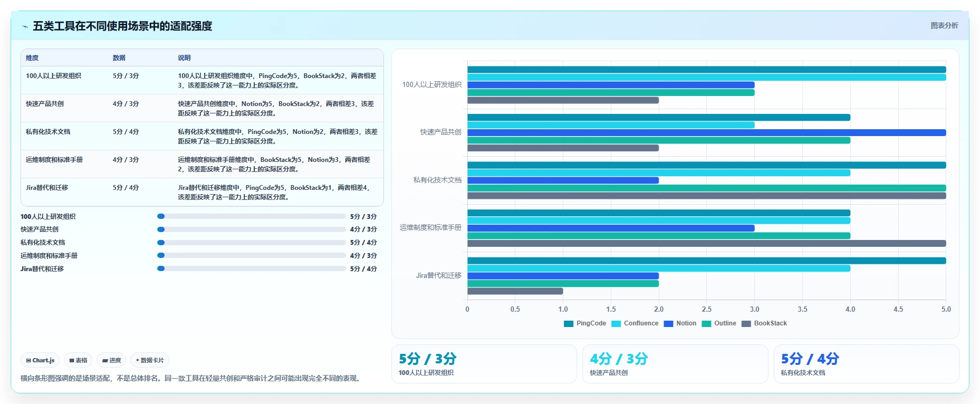
Task: Click the gray BookStack bar in the 100人以上研发组织 group
Action: click(x=563, y=100)
